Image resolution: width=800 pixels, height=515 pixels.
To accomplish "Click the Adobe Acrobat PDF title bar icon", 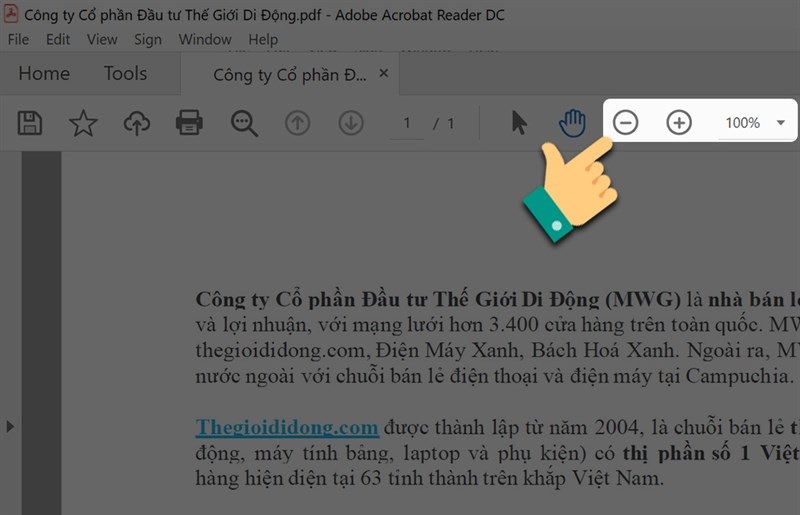I will click(x=11, y=14).
